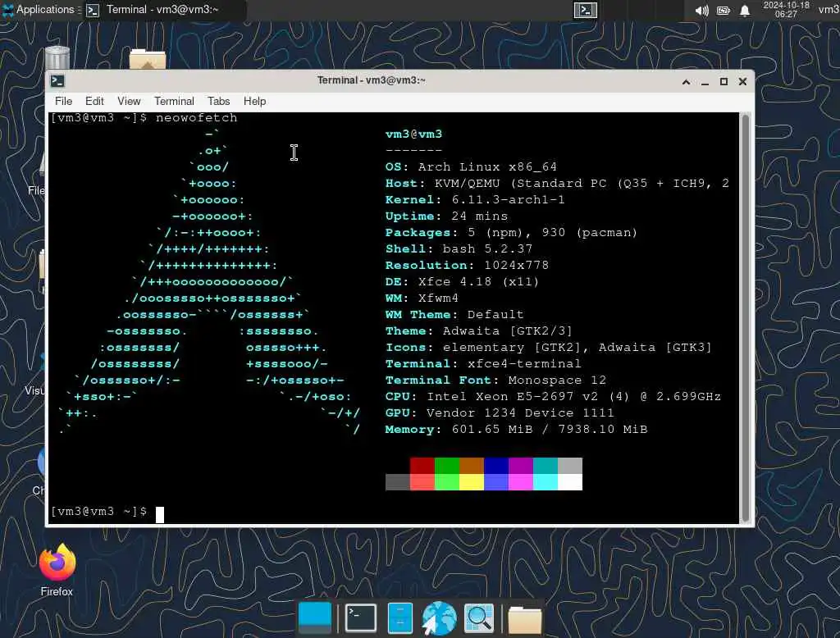Maximize the Terminal window

724,82
